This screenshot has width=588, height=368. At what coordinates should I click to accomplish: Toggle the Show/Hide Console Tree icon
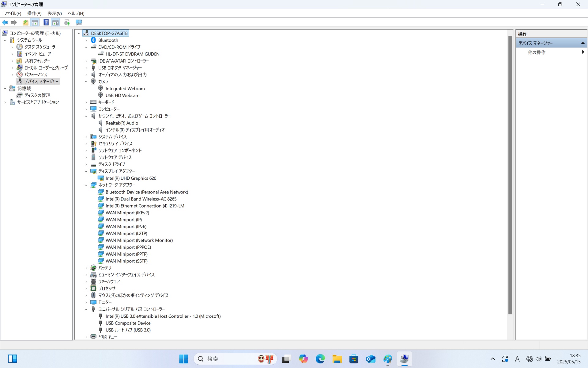(x=35, y=22)
